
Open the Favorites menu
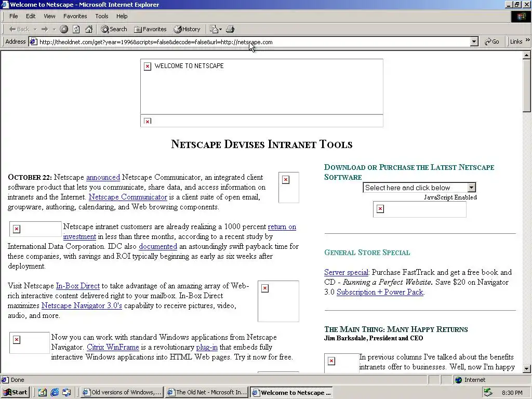tap(75, 16)
